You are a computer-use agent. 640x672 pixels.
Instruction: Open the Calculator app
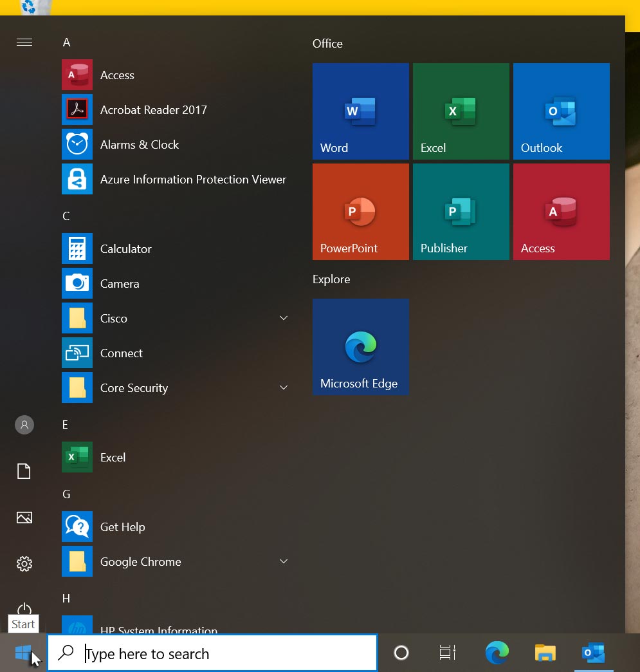click(125, 248)
